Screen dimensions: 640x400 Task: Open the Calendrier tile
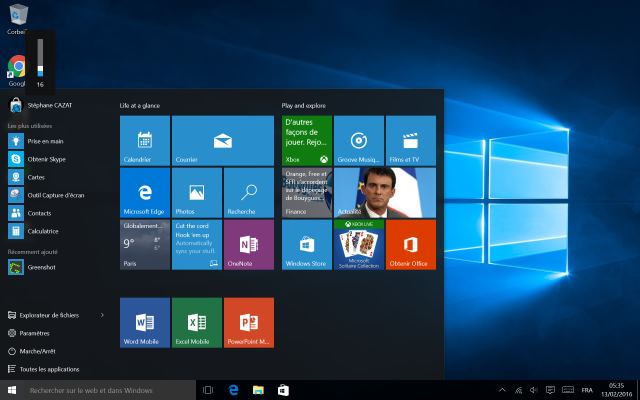pos(145,140)
